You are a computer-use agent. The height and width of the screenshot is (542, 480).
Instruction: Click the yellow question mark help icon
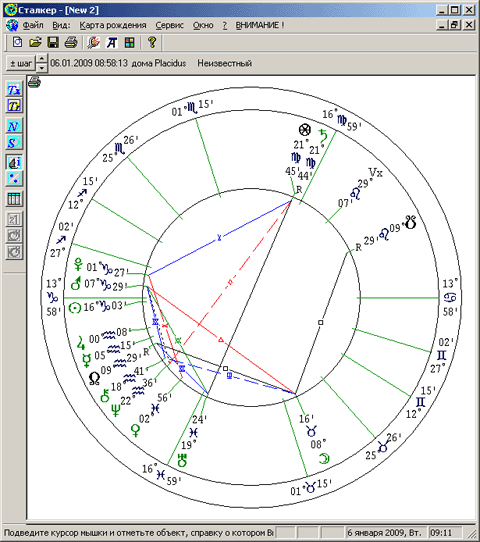[152, 43]
